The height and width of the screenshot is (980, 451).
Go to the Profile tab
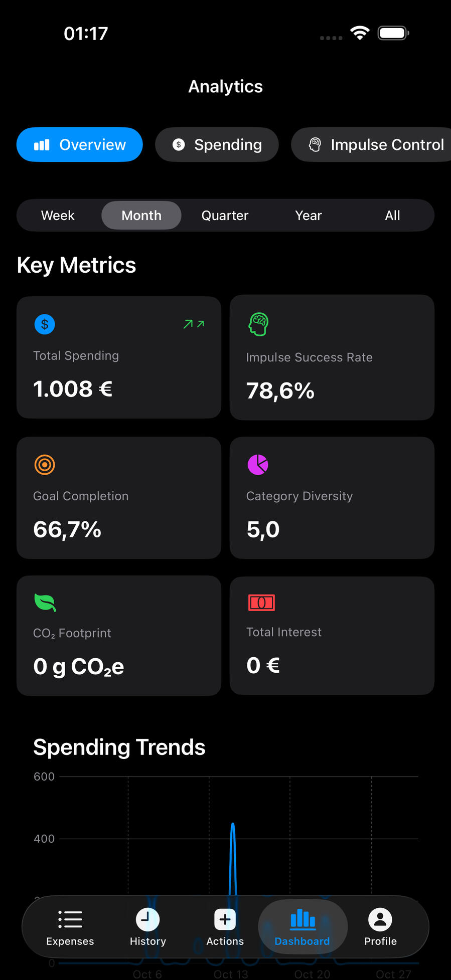380,926
